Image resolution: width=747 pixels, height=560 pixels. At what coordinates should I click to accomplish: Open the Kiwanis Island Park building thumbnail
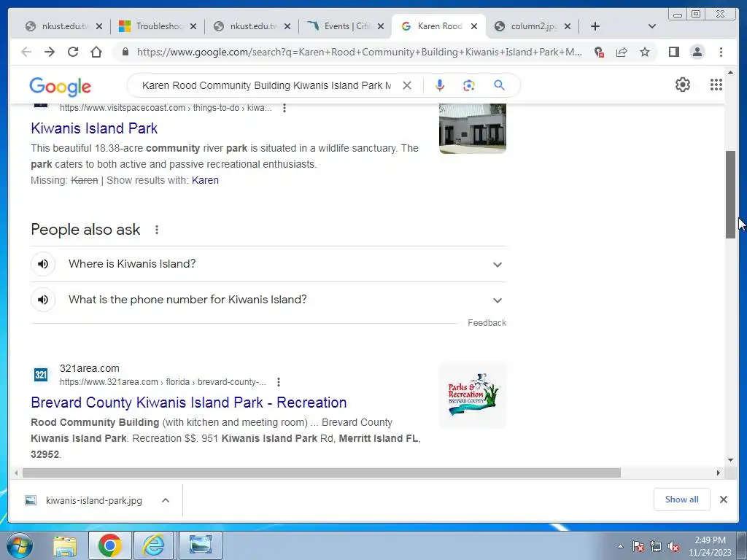tap(473, 128)
